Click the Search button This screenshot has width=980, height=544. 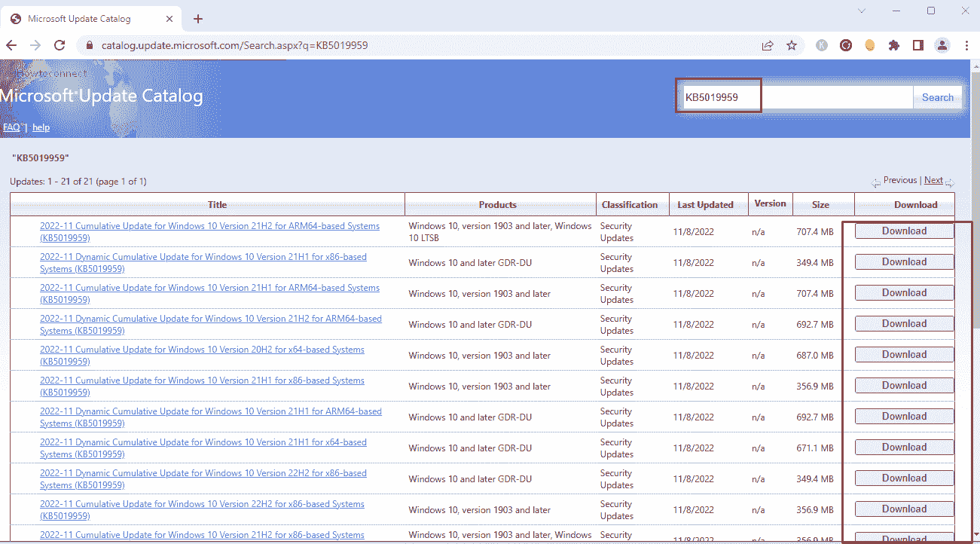[938, 97]
